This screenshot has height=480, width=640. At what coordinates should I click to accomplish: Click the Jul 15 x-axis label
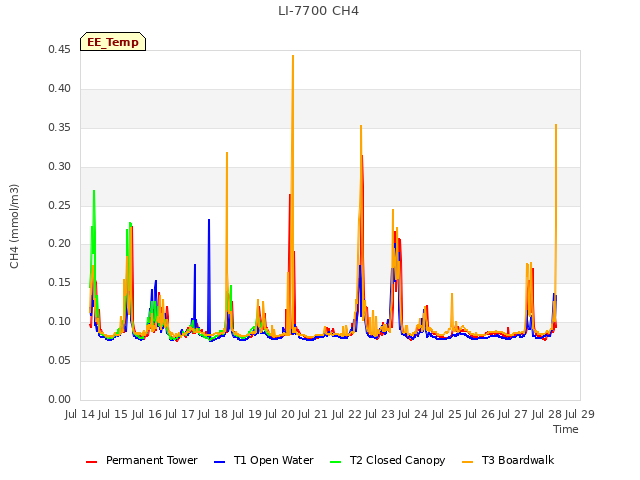(x=113, y=414)
